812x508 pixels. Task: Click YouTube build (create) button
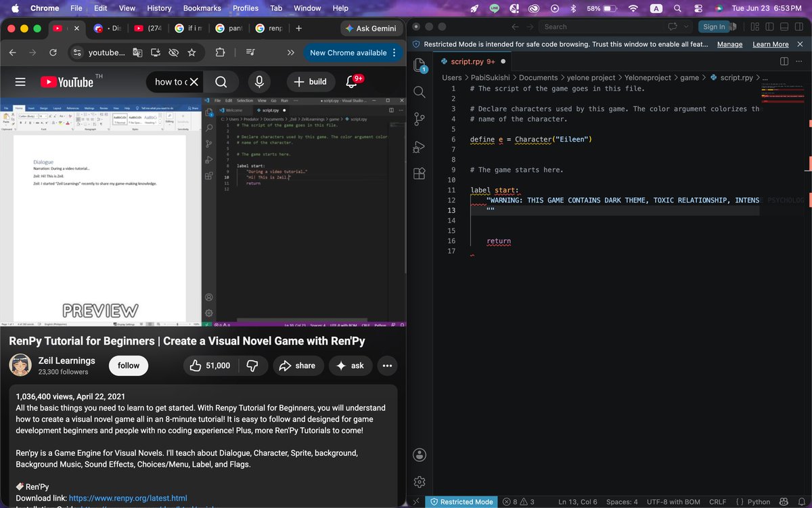311,82
